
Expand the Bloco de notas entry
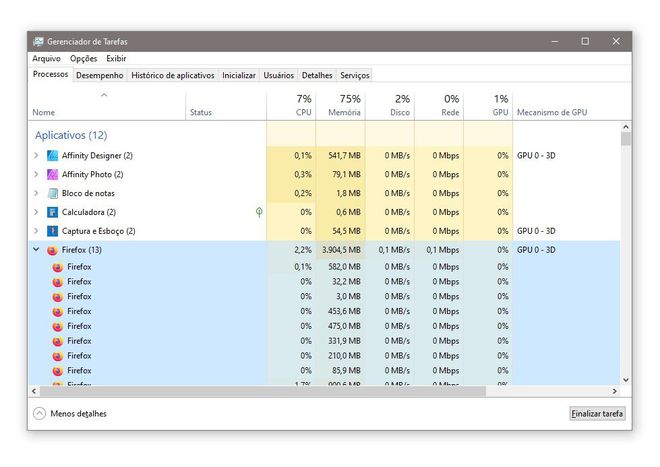(36, 193)
